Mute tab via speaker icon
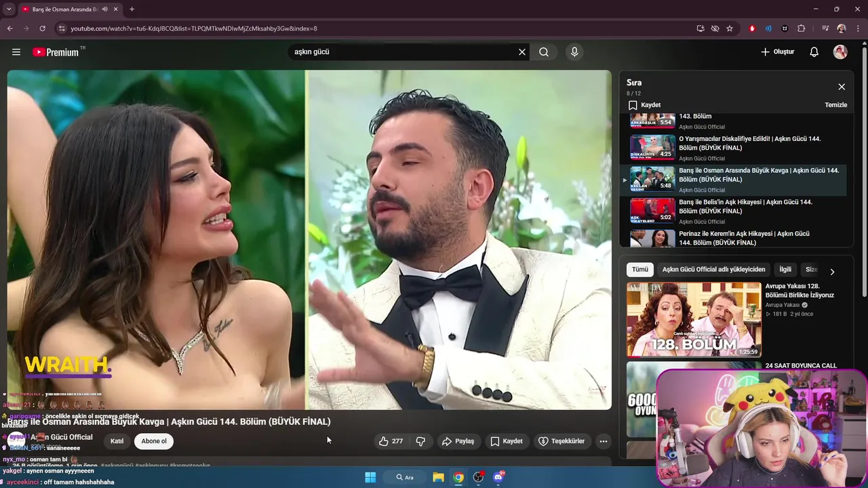This screenshot has width=868, height=488. pyautogui.click(x=104, y=9)
